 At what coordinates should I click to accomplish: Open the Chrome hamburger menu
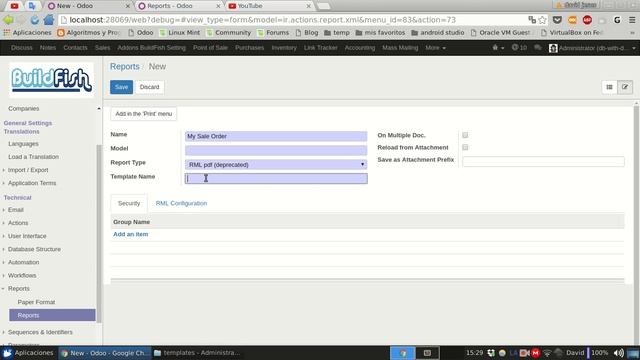(632, 20)
